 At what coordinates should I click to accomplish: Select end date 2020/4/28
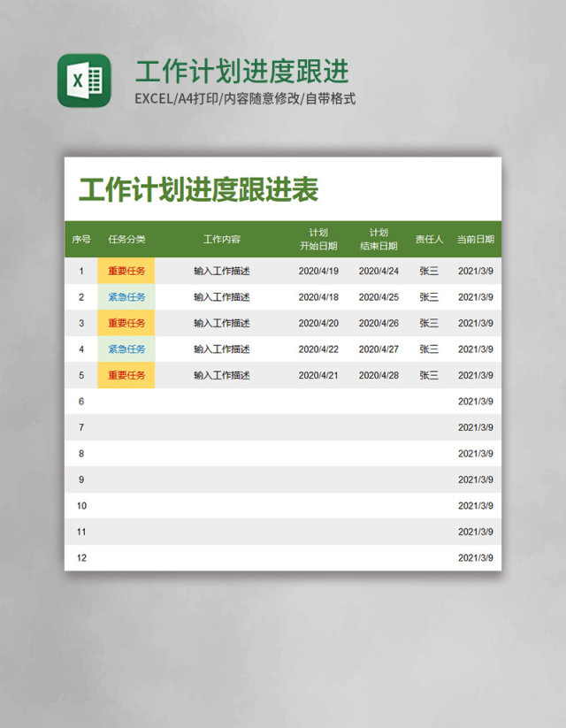pyautogui.click(x=379, y=375)
